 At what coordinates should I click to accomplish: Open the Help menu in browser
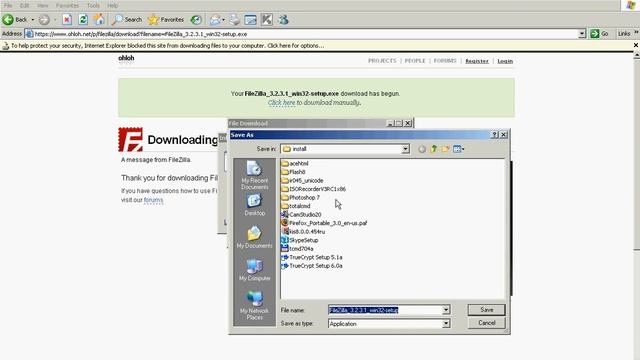pyautogui.click(x=112, y=5)
